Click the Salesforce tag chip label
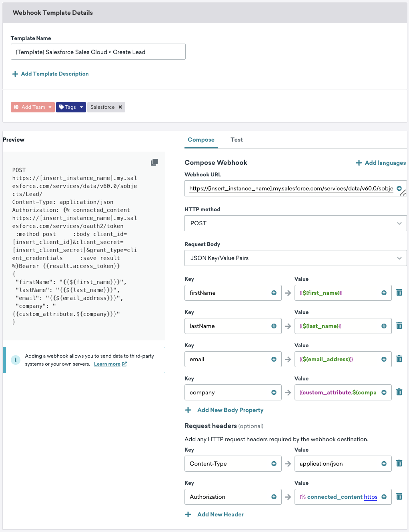 click(102, 107)
